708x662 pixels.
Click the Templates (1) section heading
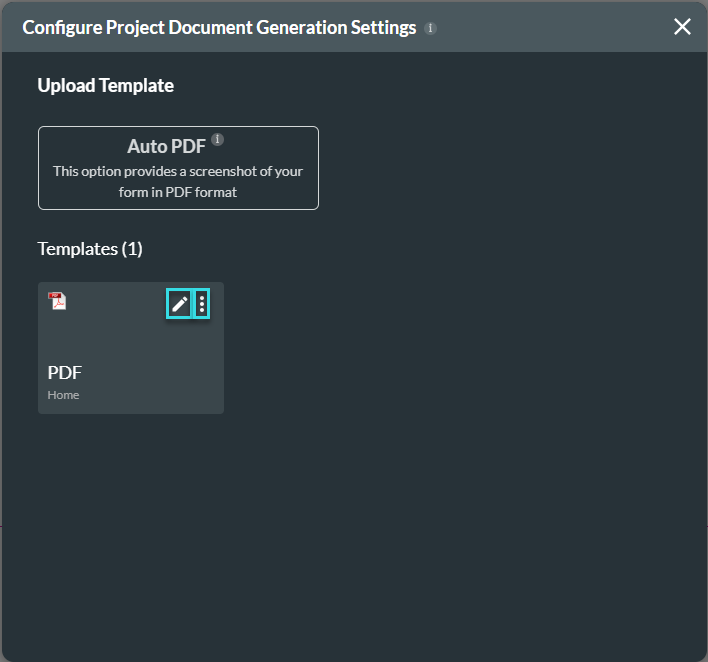tap(90, 249)
